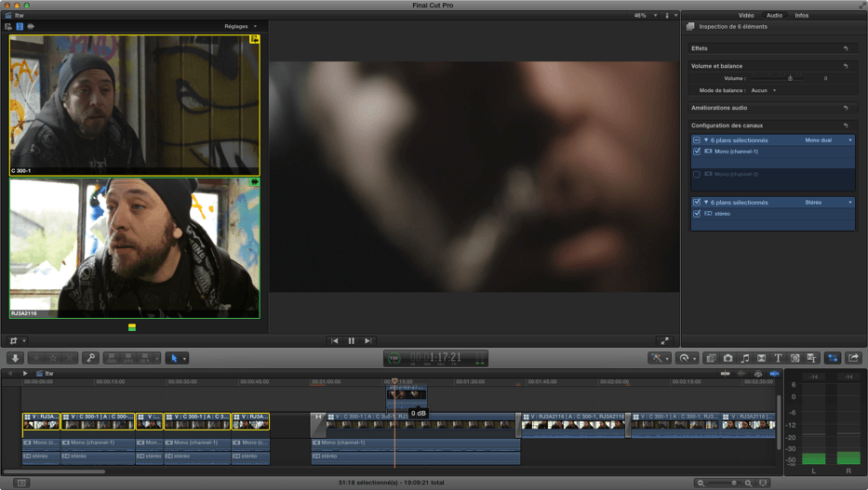Uncheck the stéréo channel checkbox
Screen dimensions: 868x490
click(x=697, y=214)
